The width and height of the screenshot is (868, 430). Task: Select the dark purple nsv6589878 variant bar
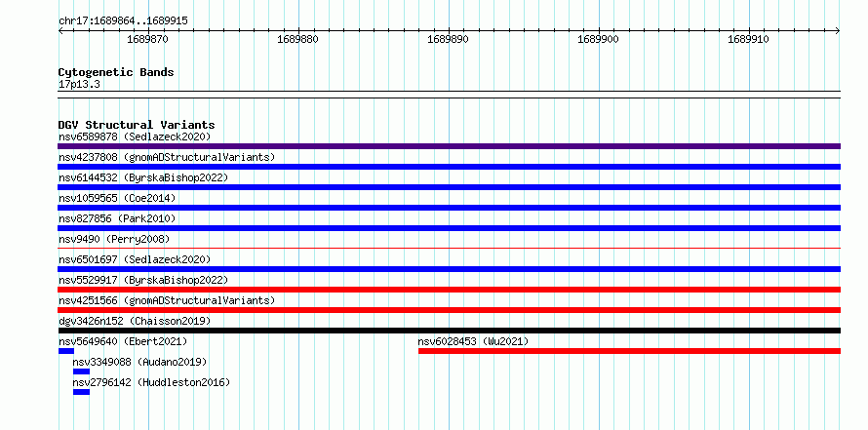pyautogui.click(x=449, y=146)
